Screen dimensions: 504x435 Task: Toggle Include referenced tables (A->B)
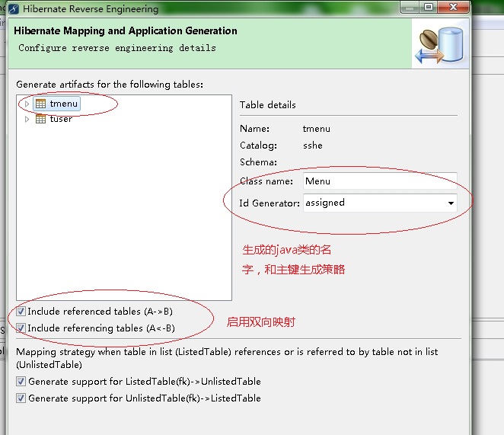pyautogui.click(x=21, y=311)
